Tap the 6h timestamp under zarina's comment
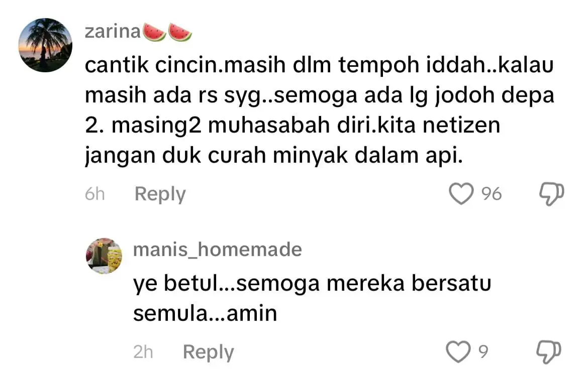Screen dimensions: 588x384 click(x=95, y=194)
